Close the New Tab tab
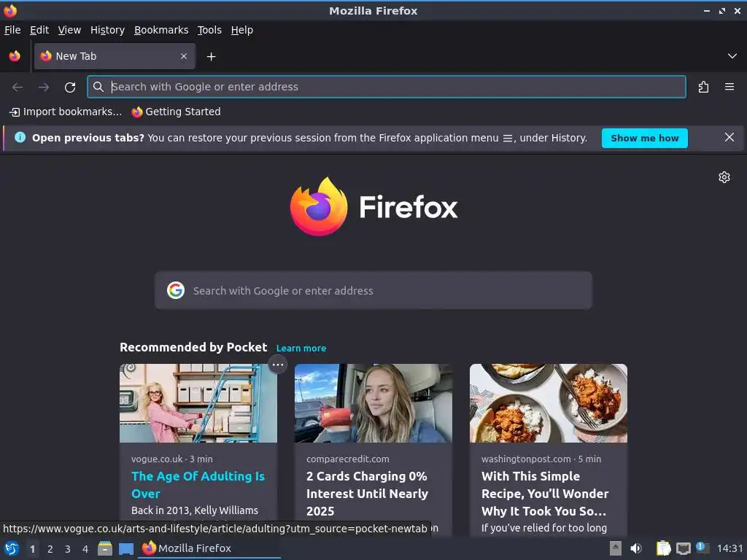 click(x=184, y=56)
